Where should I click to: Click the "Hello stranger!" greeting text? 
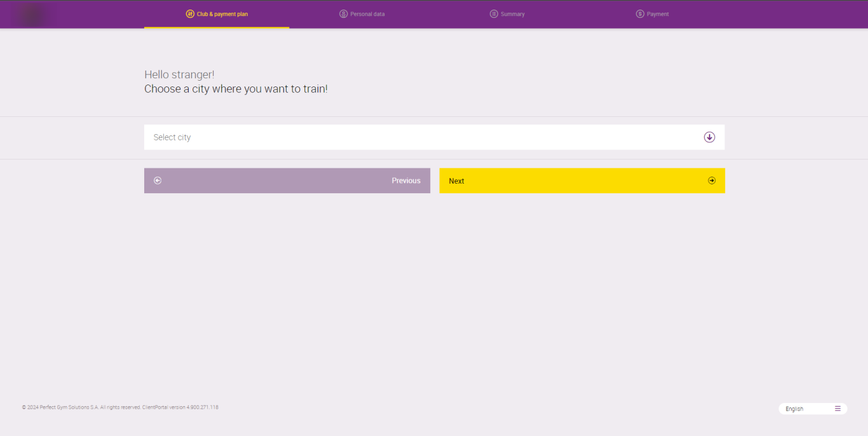179,74
